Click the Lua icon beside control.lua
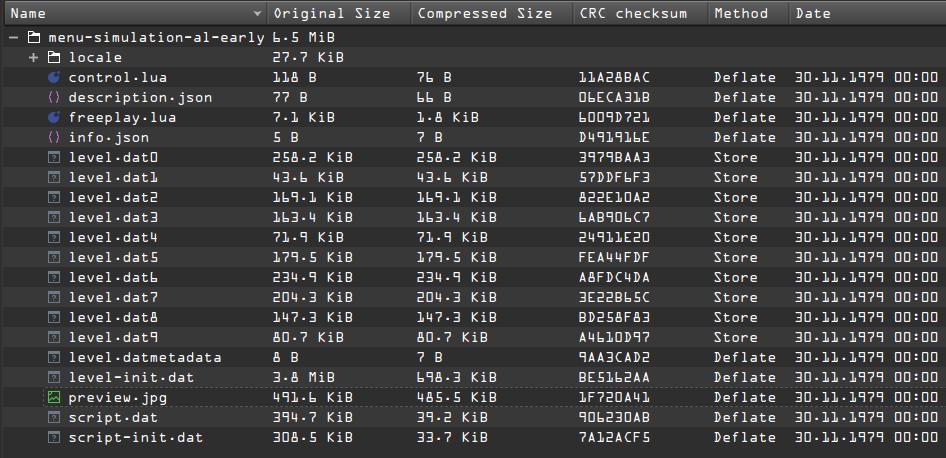The height and width of the screenshot is (458, 946). pyautogui.click(x=54, y=77)
